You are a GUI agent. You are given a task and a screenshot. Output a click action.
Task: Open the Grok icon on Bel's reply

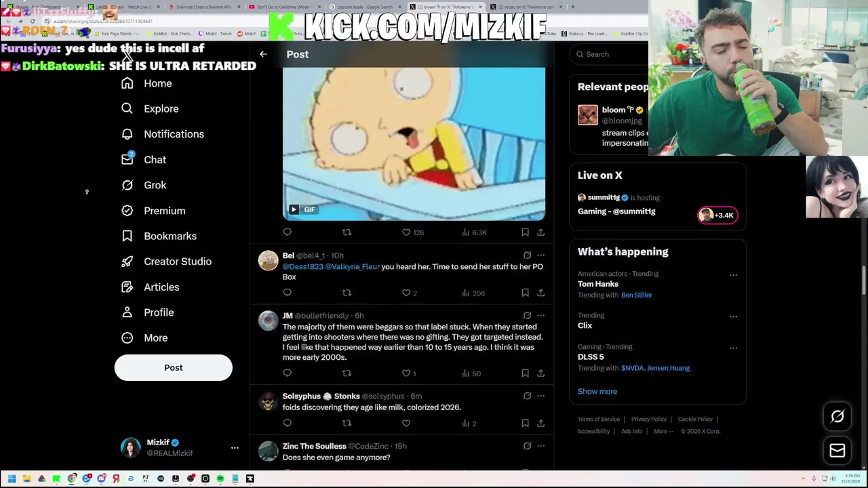tap(527, 256)
